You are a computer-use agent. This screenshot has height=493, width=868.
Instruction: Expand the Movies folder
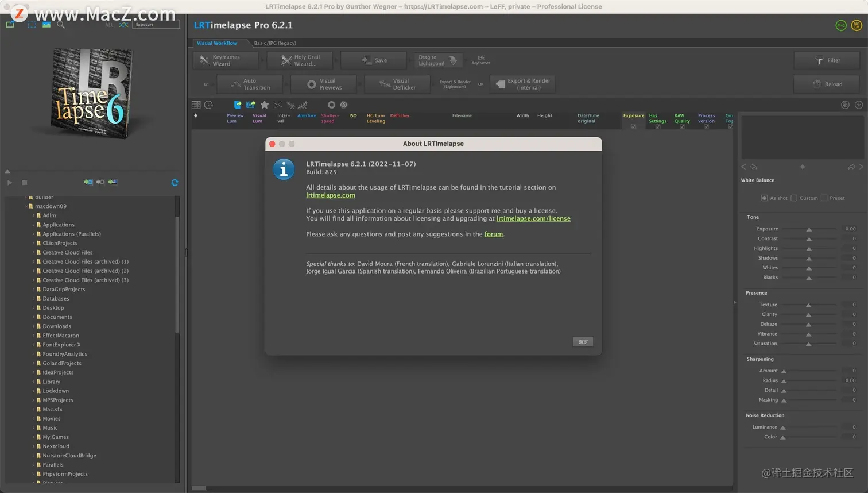coord(33,419)
